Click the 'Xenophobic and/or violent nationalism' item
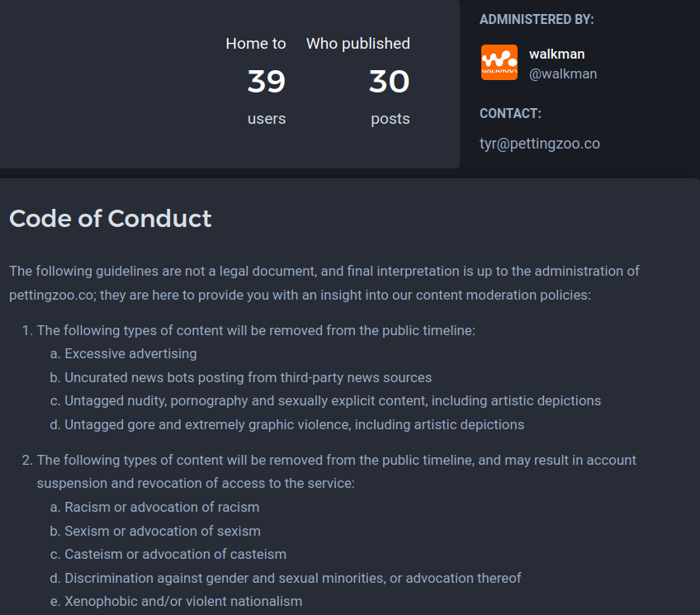The image size is (700, 615). pyautogui.click(x=183, y=601)
